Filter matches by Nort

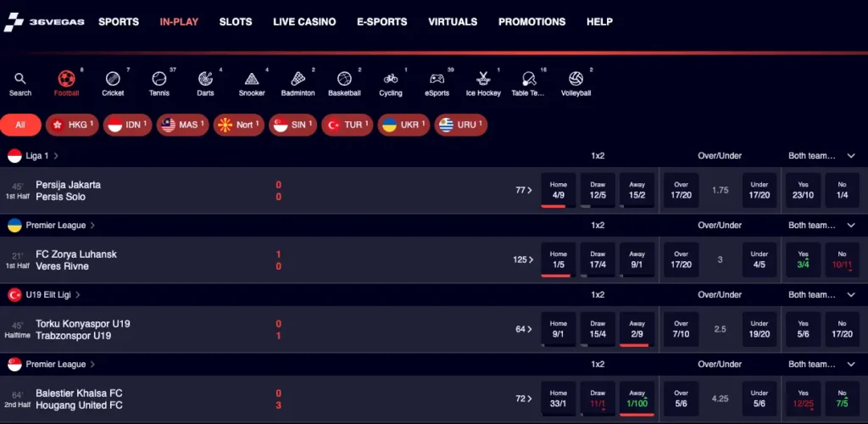238,126
